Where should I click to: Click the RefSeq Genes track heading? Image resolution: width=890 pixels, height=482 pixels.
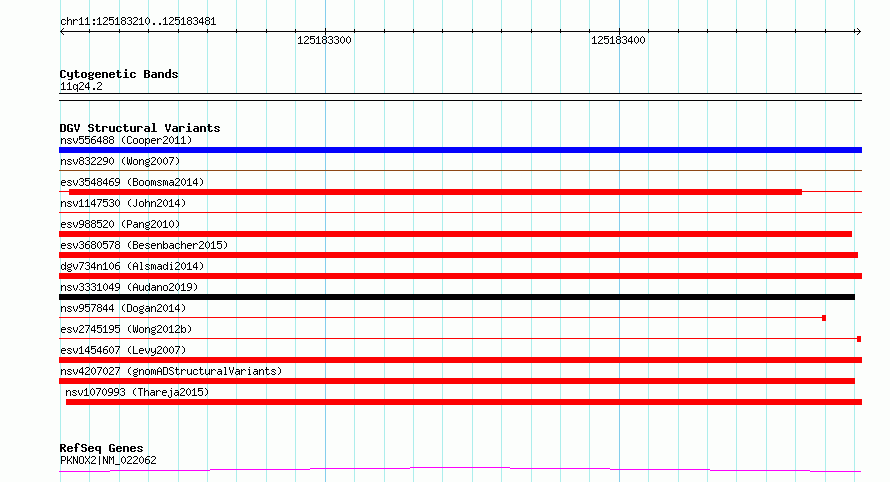[101, 448]
